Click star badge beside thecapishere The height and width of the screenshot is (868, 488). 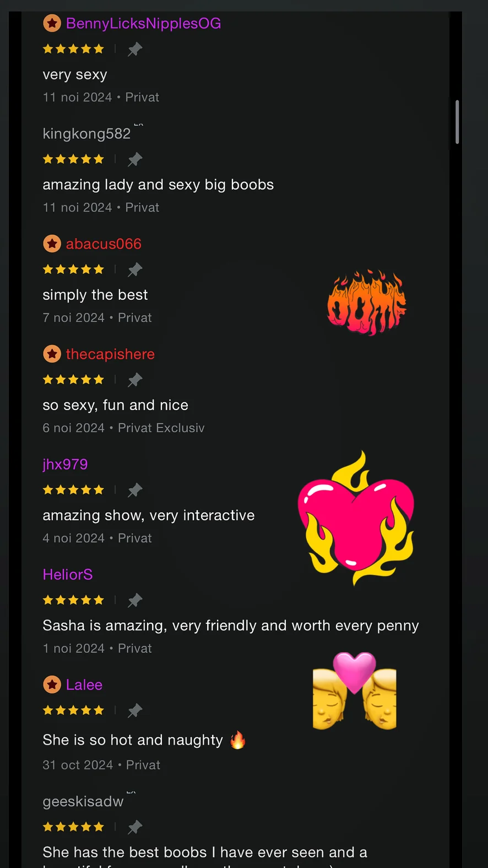pos(52,354)
